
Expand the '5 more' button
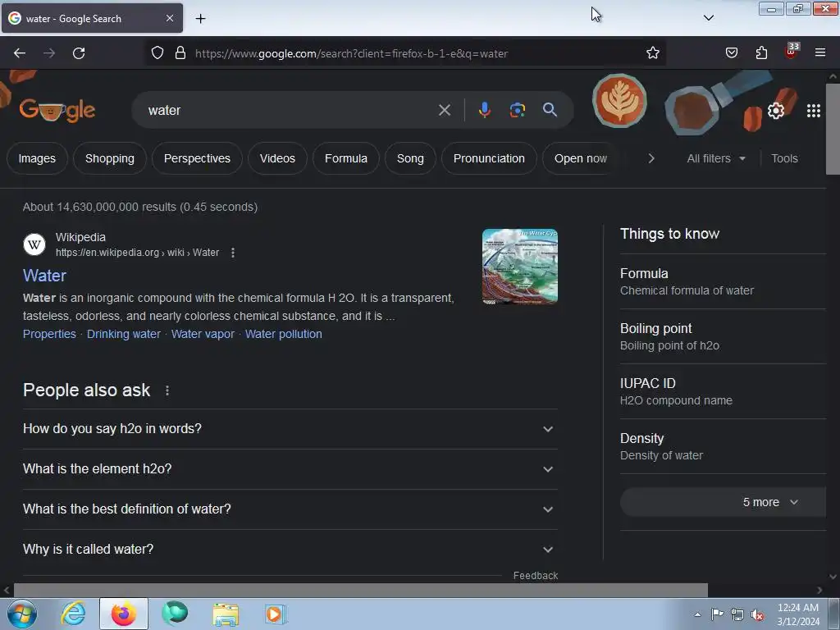723,502
